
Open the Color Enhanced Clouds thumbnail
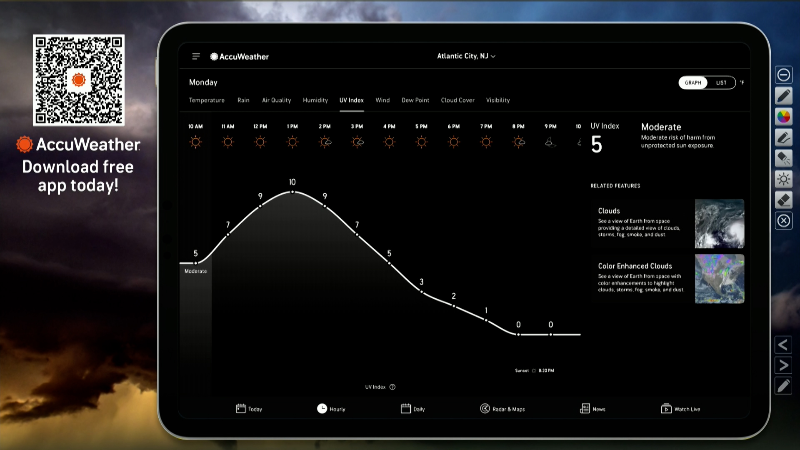click(719, 279)
